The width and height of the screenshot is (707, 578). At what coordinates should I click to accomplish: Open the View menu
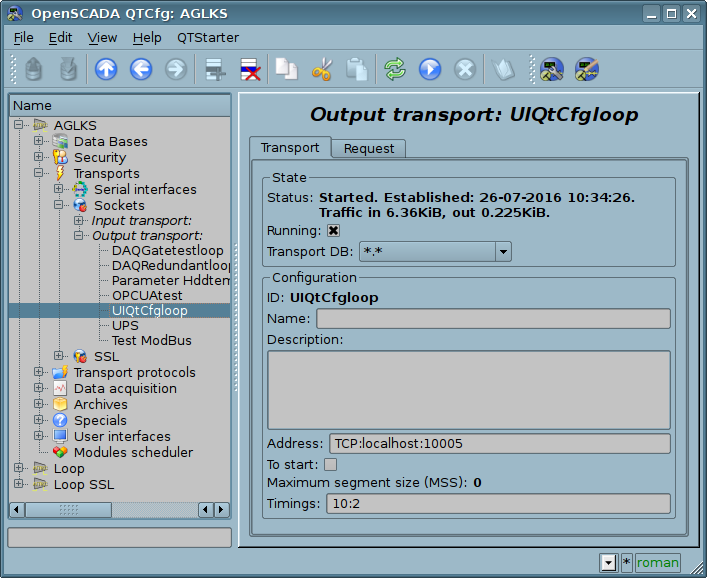coord(102,38)
